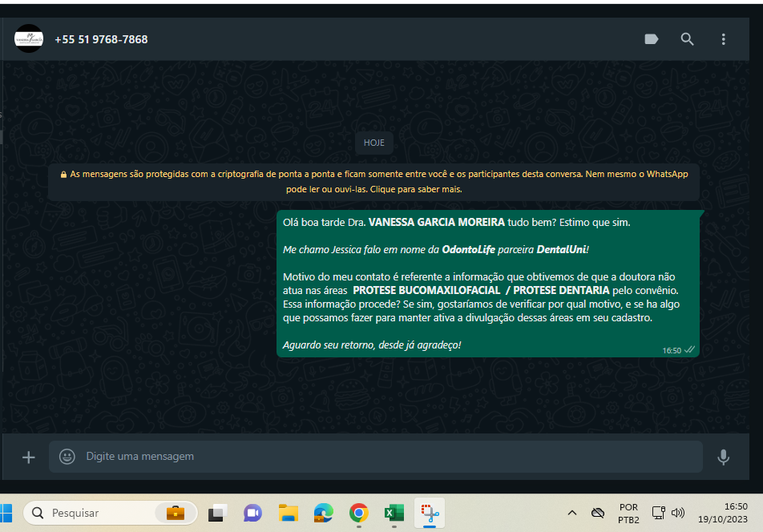
Task: Click the message timestamp 16:50
Action: [x=672, y=350]
